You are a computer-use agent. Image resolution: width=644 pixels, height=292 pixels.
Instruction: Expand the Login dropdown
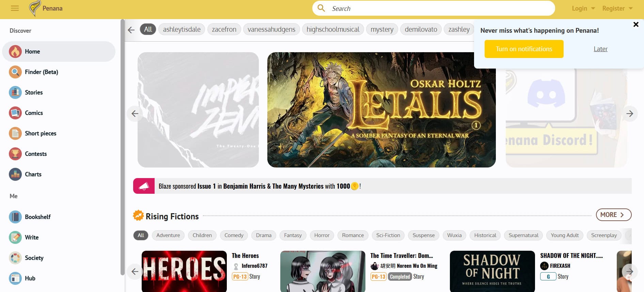(583, 9)
